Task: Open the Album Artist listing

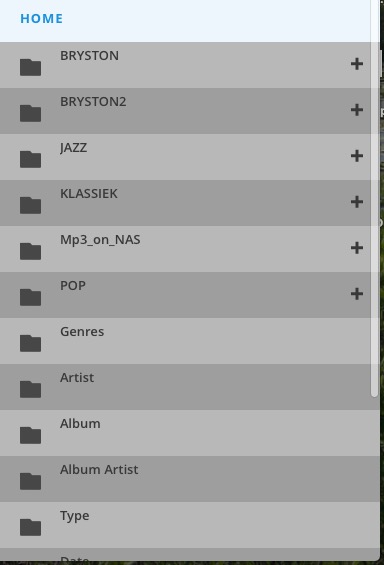Action: [x=189, y=479]
